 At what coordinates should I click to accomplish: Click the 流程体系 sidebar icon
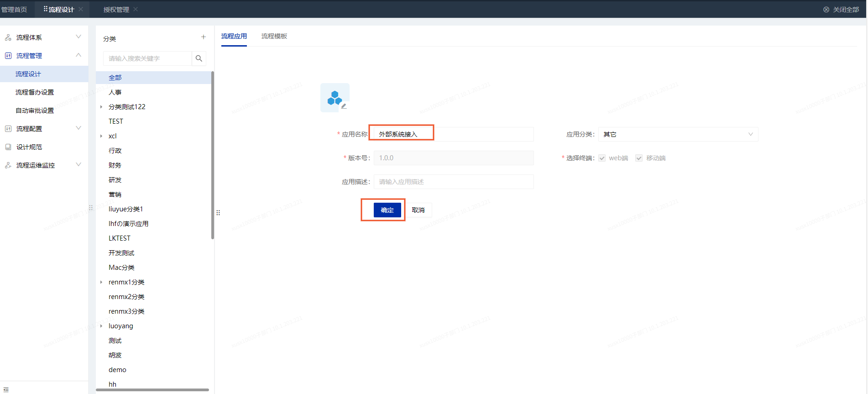coord(8,37)
